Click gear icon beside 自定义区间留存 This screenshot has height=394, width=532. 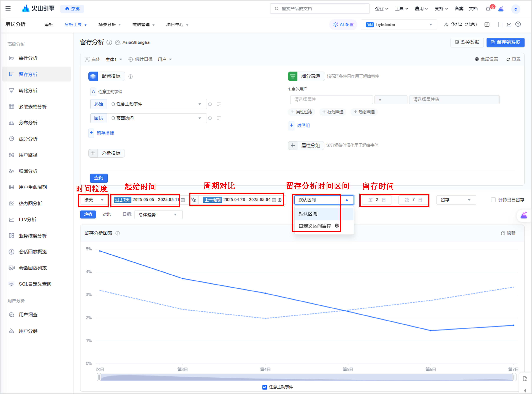tap(337, 226)
